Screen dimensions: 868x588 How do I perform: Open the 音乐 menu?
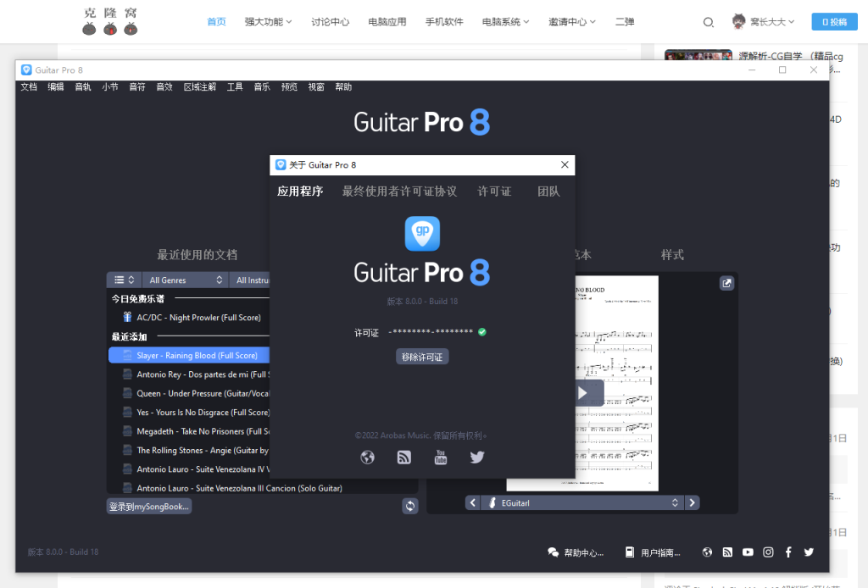click(262, 87)
